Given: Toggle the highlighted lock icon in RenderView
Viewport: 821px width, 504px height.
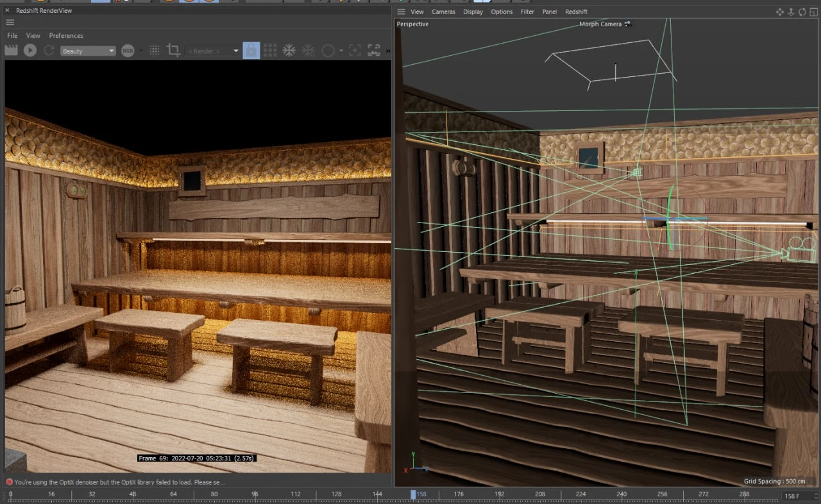Looking at the screenshot, I should (251, 50).
